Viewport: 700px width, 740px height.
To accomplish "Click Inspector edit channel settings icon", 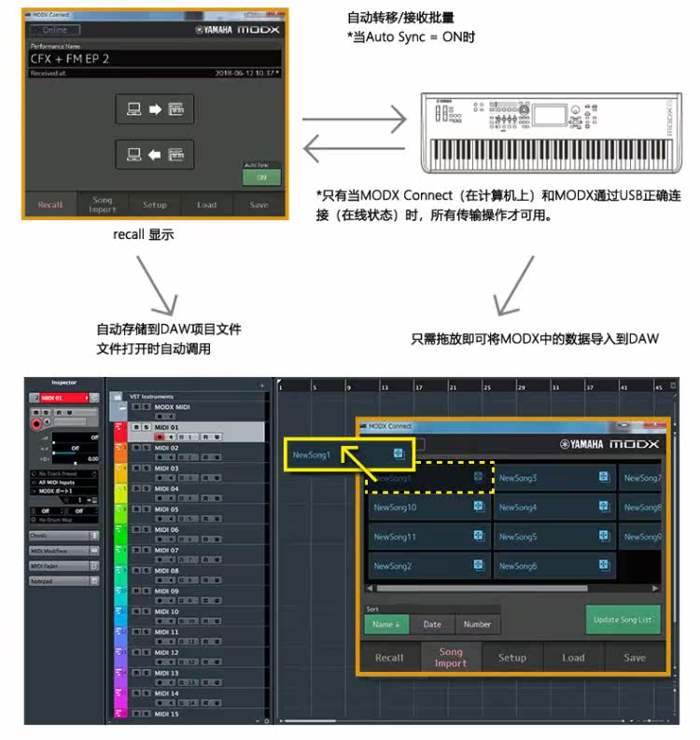I will coord(94,398).
